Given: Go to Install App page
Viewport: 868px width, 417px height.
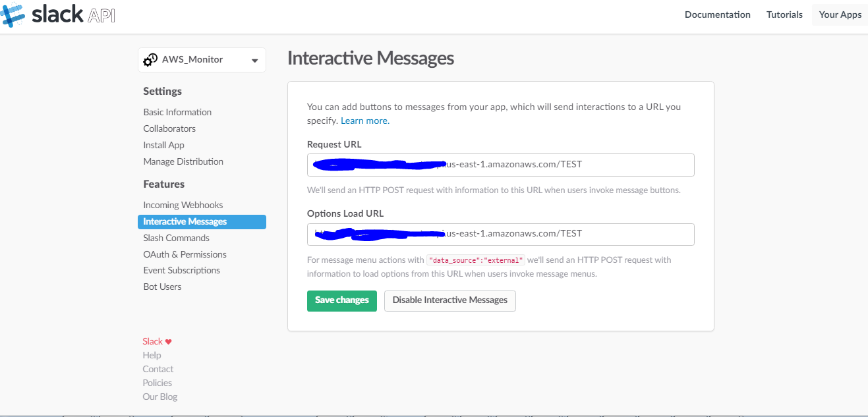Looking at the screenshot, I should [x=163, y=145].
